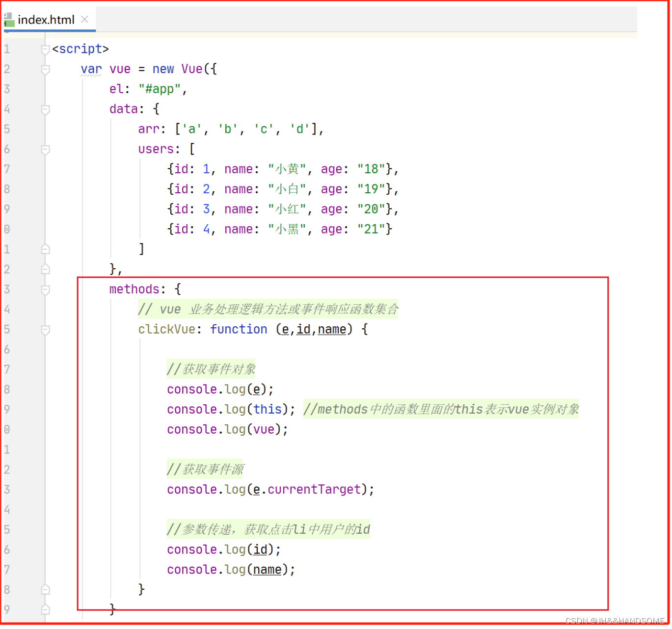672x629 pixels.
Task: Click the fold end marker closing the methods block
Action: (x=45, y=610)
